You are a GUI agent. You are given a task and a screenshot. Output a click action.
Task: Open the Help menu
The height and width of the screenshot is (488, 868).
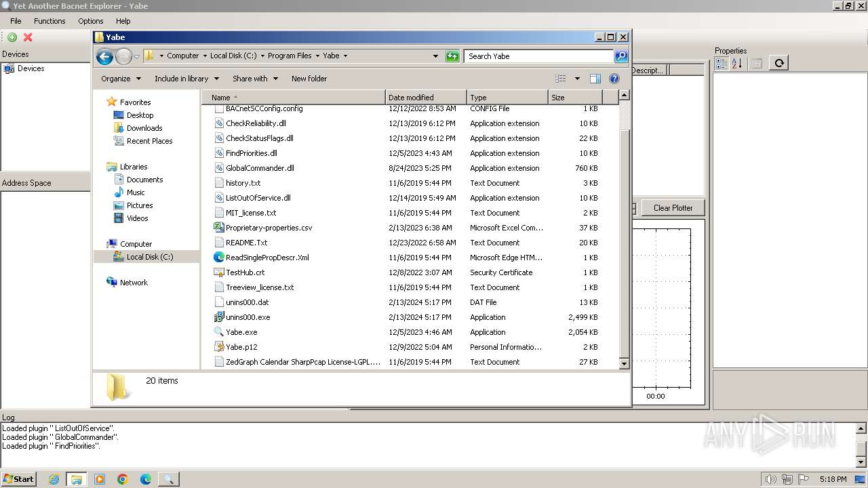pos(123,21)
